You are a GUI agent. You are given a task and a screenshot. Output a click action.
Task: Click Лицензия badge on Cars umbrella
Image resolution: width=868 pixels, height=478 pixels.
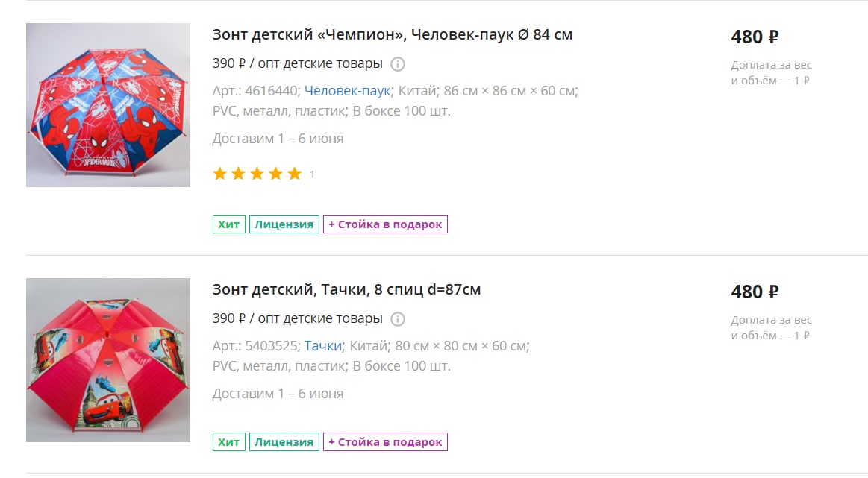tap(284, 442)
